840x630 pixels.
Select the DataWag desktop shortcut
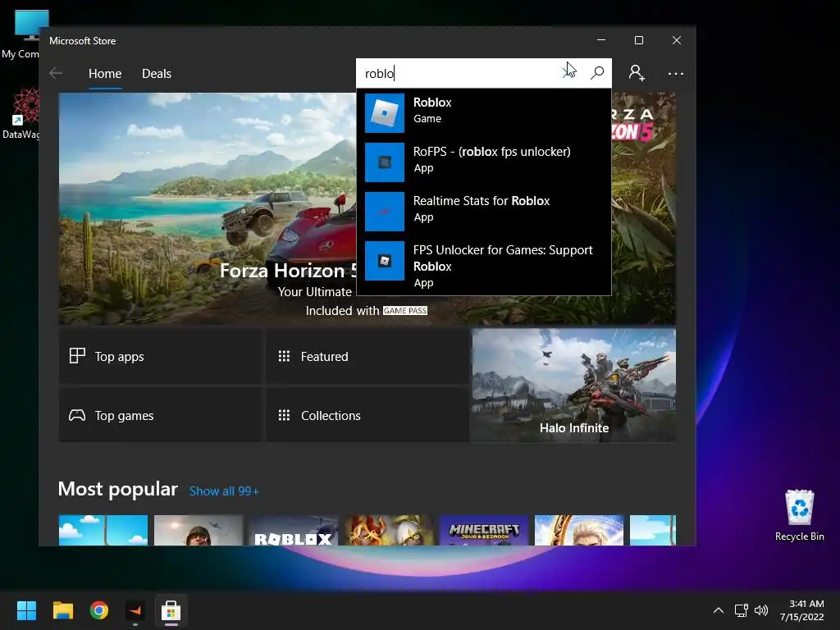[x=21, y=113]
